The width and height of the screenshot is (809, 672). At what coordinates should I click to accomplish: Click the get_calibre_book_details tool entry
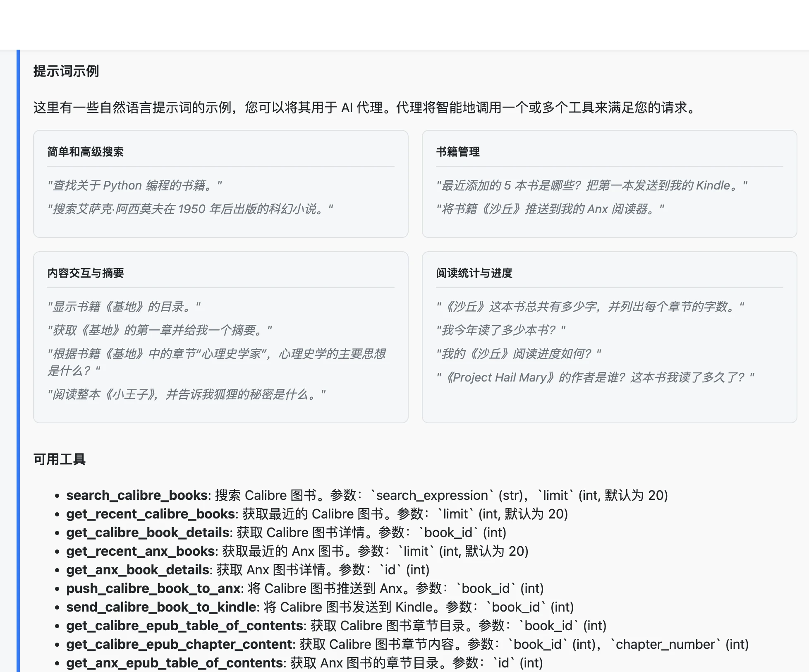click(286, 533)
